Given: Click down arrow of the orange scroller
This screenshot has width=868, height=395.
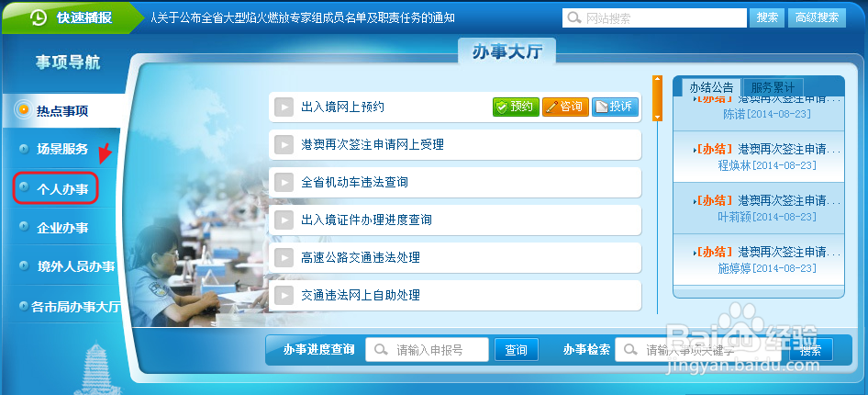Looking at the screenshot, I should (658, 117).
